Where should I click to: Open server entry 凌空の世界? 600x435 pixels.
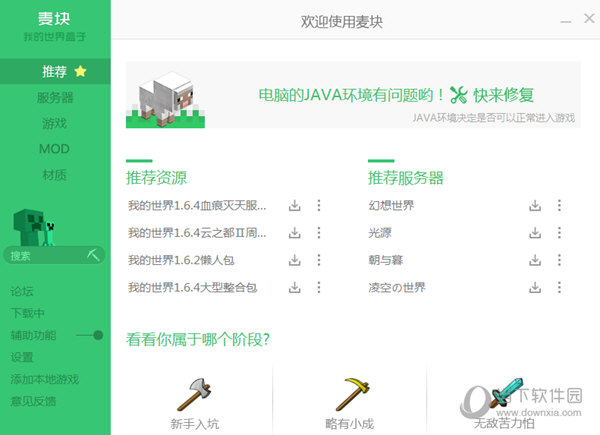pyautogui.click(x=397, y=287)
